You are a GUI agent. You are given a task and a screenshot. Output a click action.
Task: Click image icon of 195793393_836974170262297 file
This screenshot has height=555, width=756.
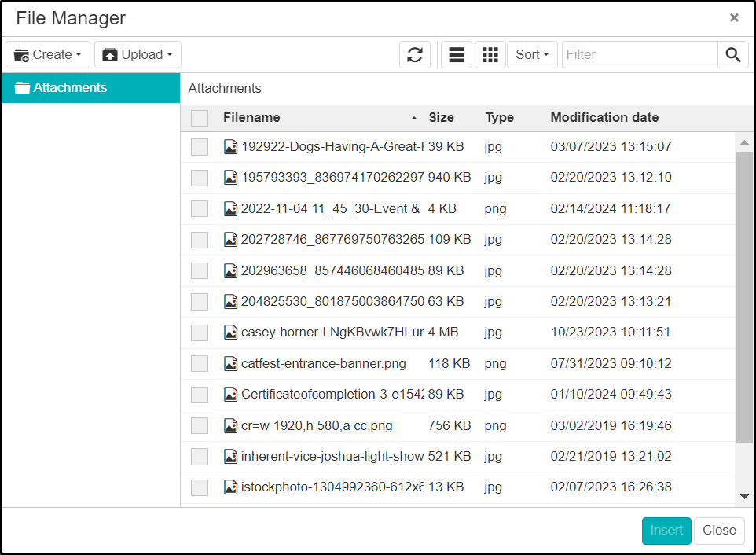pos(230,178)
